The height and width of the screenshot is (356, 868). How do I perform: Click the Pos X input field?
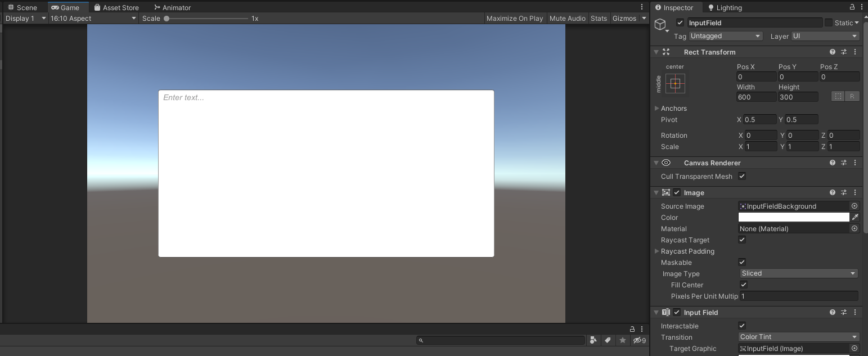coord(755,76)
